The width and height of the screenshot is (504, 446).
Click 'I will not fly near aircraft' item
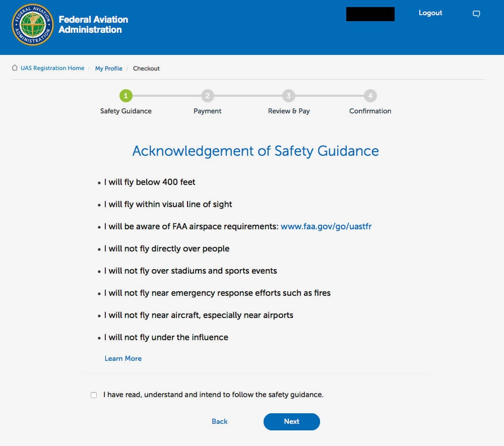click(198, 315)
